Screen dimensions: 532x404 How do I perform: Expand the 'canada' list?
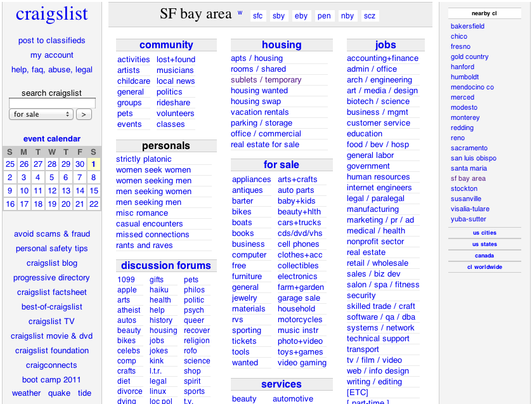click(x=484, y=256)
